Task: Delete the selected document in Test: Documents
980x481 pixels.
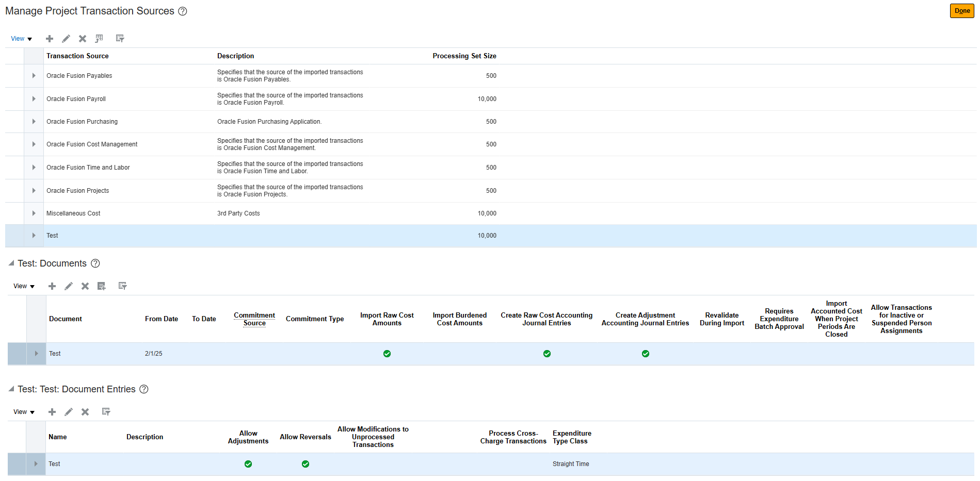Action: click(x=85, y=286)
